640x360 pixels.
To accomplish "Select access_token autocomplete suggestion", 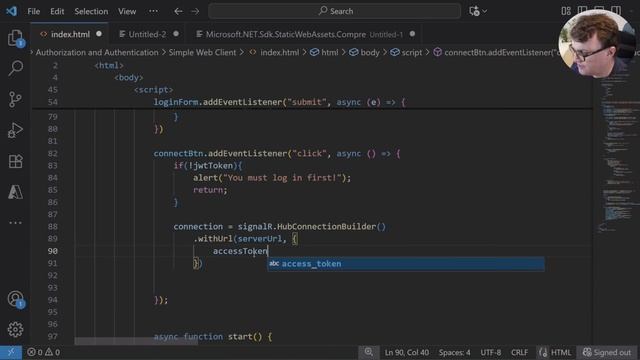I will 406,264.
